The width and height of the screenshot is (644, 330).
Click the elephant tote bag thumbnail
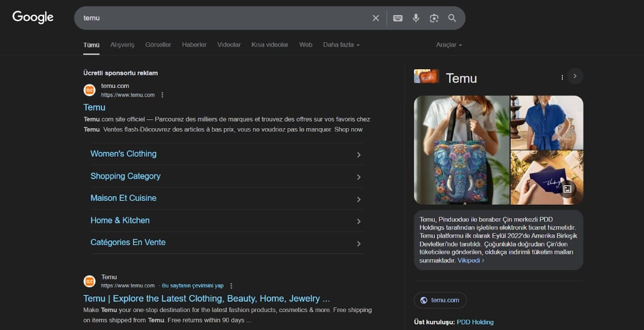[461, 150]
